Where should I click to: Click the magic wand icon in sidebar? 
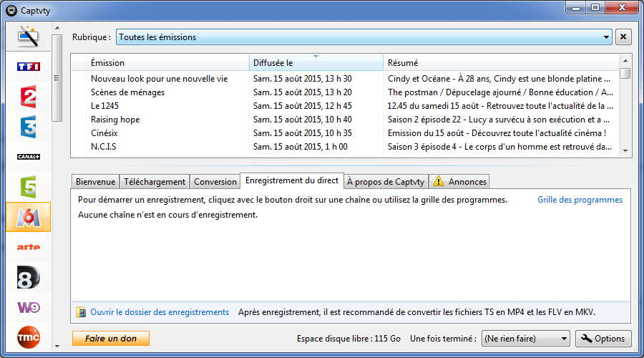point(29,36)
